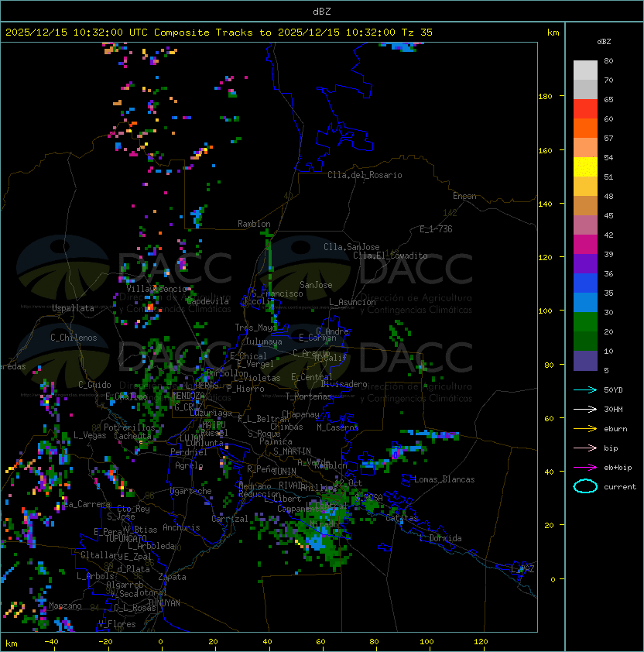Click the 'Zapata' place label

[x=172, y=577]
